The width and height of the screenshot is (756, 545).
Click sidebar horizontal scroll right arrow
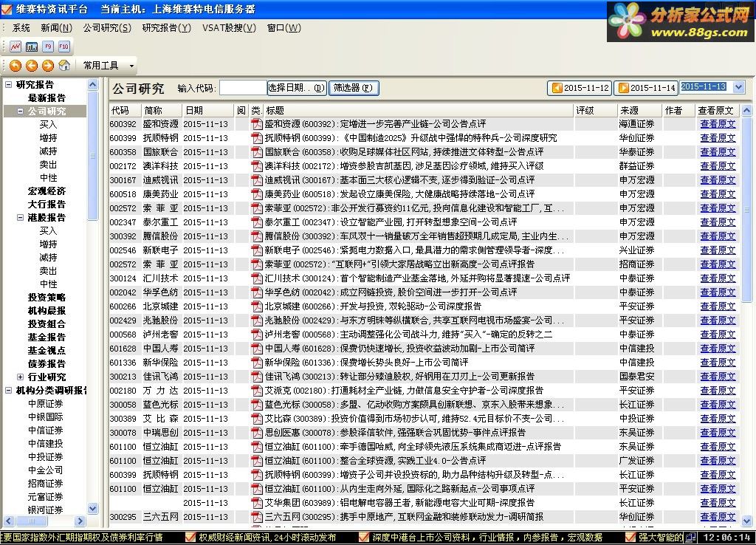click(x=80, y=521)
